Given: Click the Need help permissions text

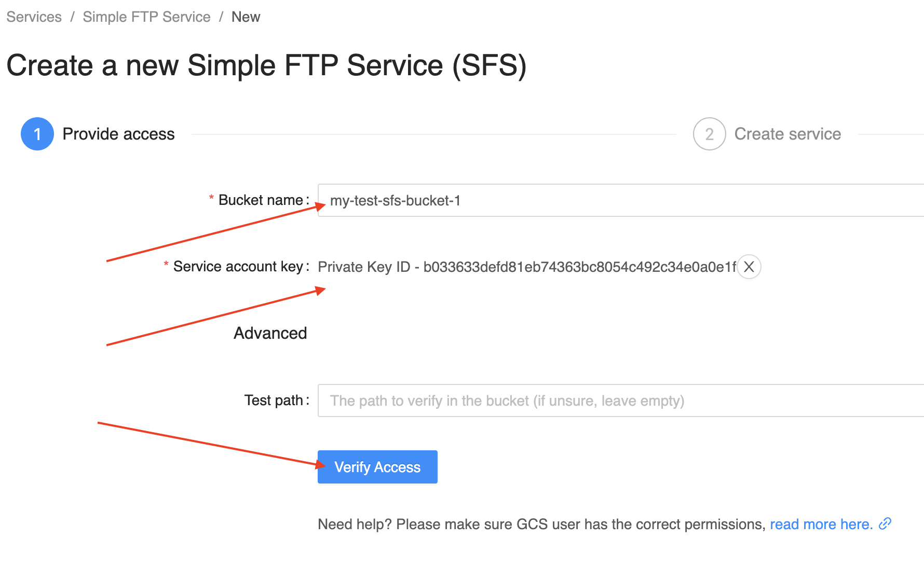Looking at the screenshot, I should point(541,524).
